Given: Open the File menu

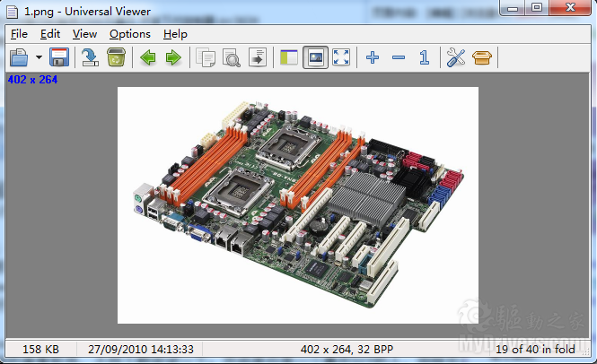Looking at the screenshot, I should point(20,33).
